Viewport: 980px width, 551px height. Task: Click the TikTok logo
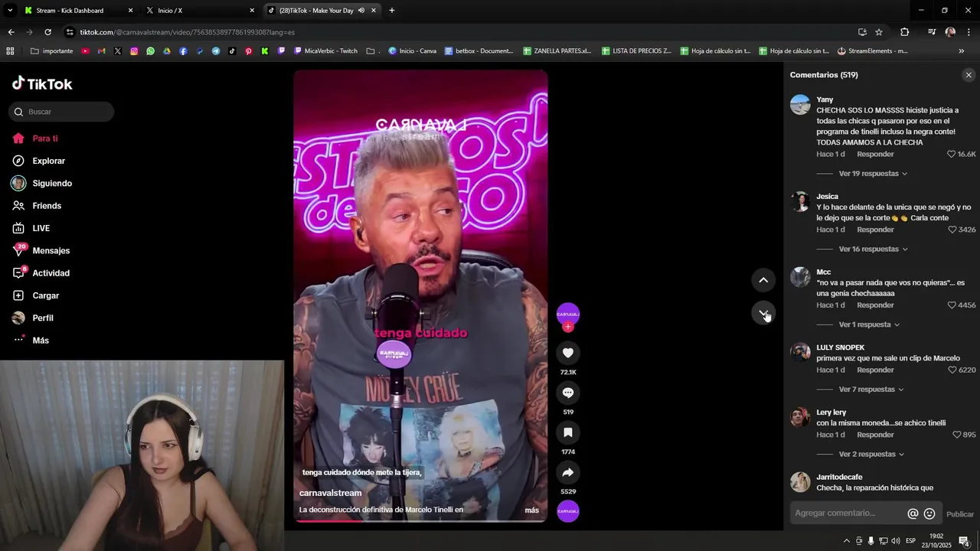click(x=42, y=83)
